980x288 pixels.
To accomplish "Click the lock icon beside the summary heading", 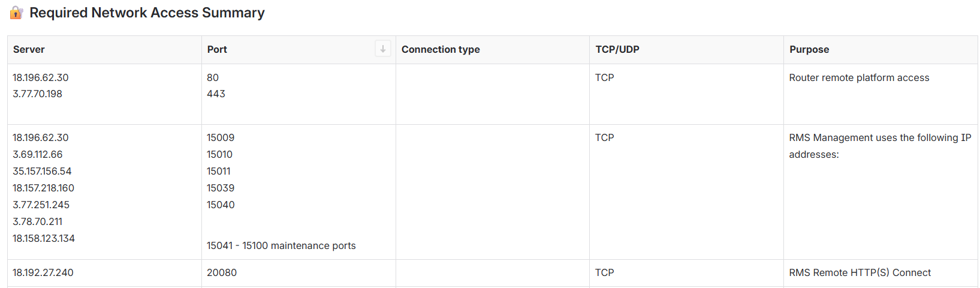I will coord(16,13).
